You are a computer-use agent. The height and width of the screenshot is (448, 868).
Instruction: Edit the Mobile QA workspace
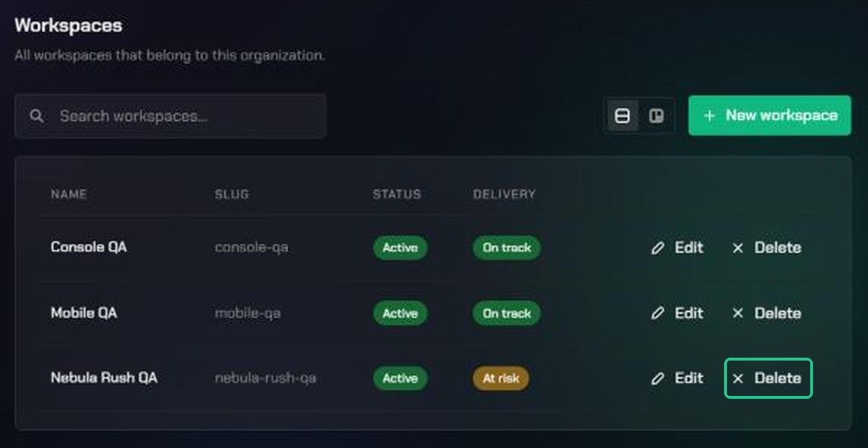pos(677,314)
